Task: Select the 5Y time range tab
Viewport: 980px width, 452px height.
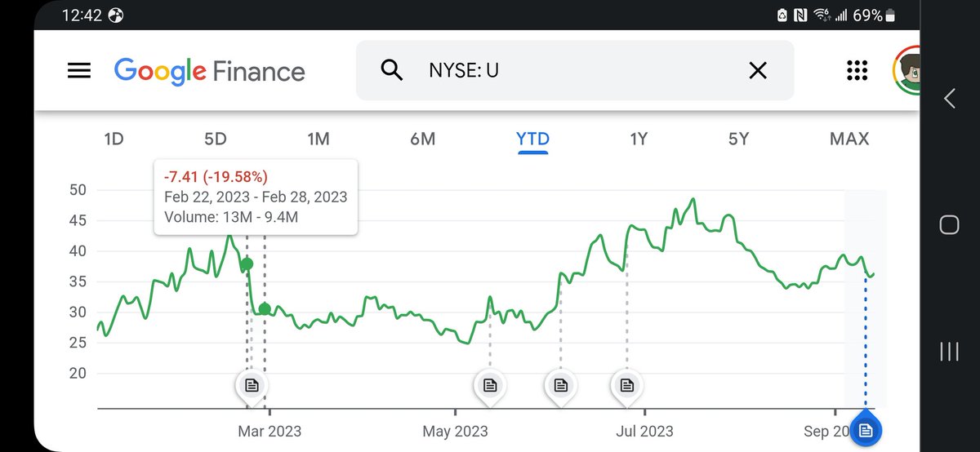Action: pos(738,139)
